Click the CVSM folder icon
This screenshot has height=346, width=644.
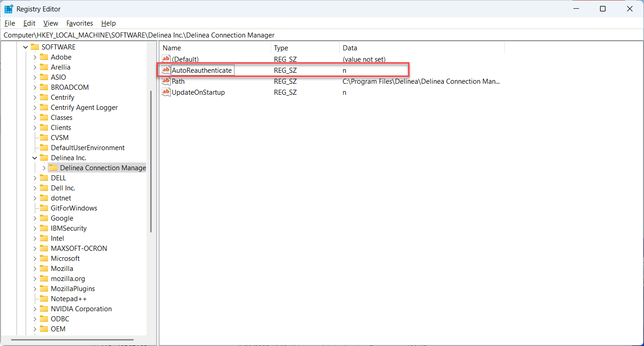pos(44,138)
